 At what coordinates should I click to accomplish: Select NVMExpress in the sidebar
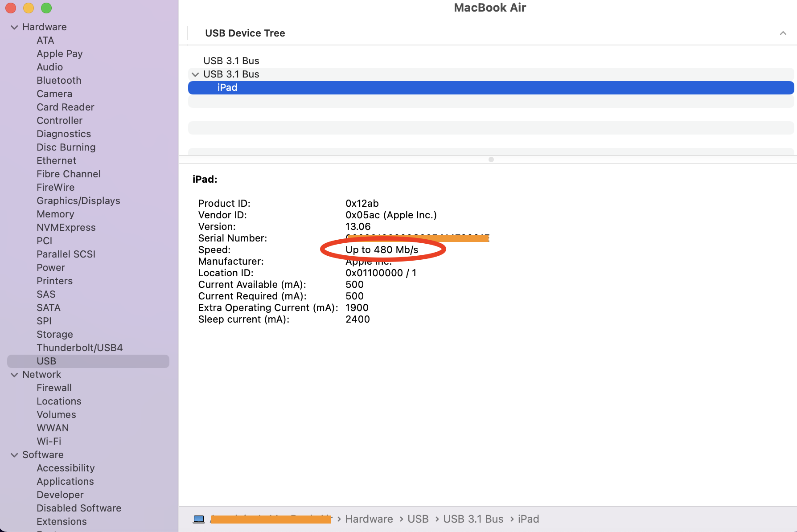66,228
